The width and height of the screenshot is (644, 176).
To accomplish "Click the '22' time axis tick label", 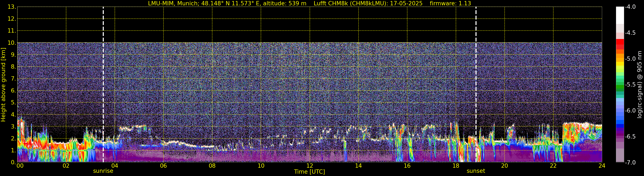I will [553, 166].
